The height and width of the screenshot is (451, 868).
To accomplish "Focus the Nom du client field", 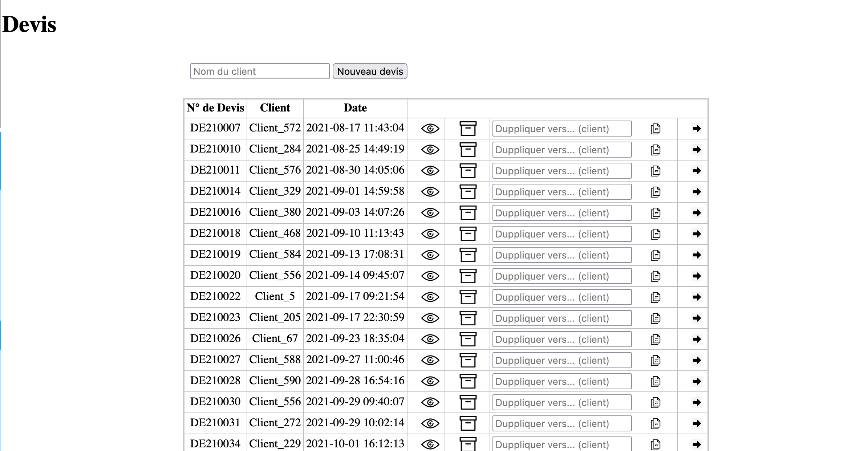I will point(260,71).
